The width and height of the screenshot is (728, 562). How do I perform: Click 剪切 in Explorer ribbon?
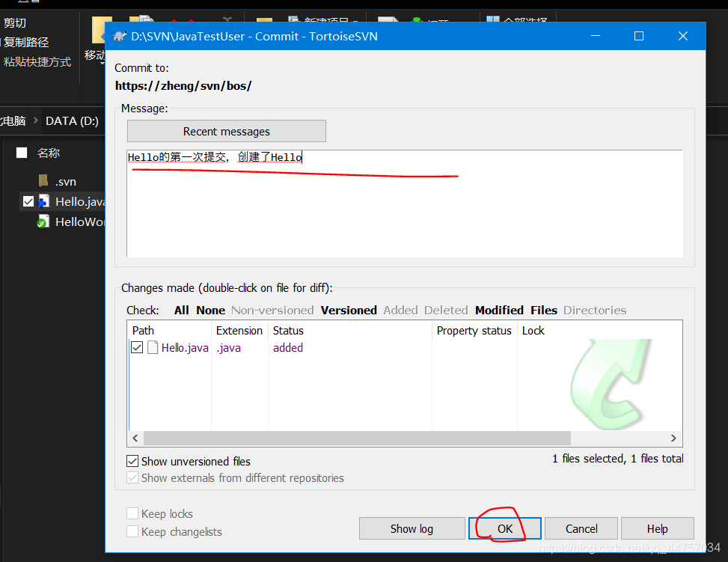(15, 22)
